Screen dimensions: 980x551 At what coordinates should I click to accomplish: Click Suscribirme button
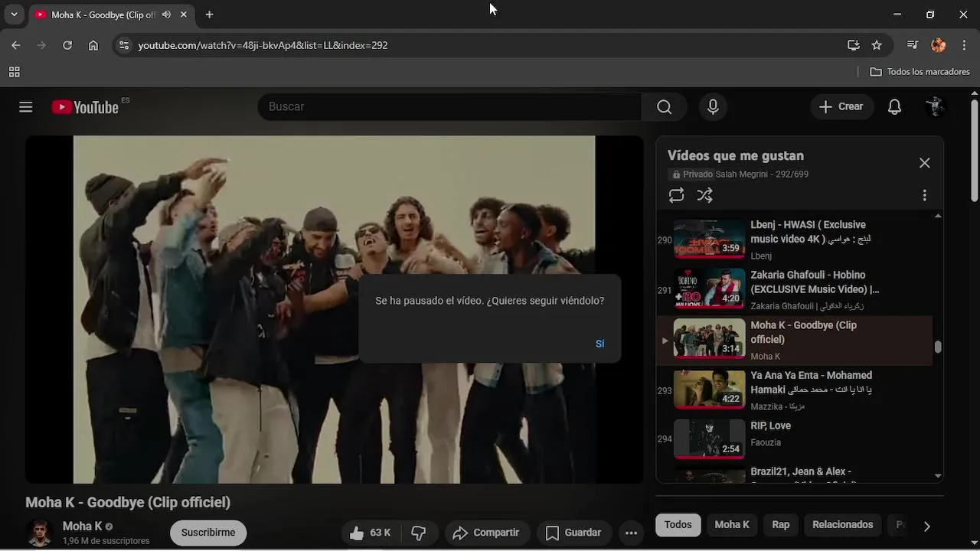click(x=208, y=533)
